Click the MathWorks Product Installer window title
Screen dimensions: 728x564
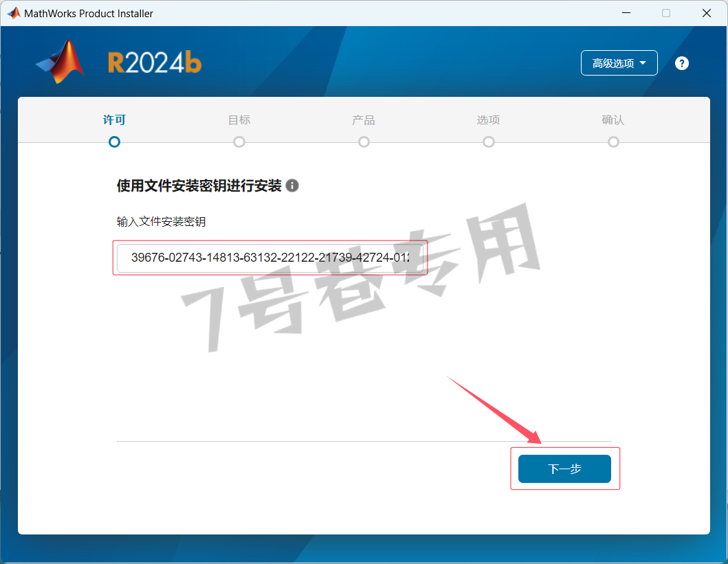click(89, 14)
